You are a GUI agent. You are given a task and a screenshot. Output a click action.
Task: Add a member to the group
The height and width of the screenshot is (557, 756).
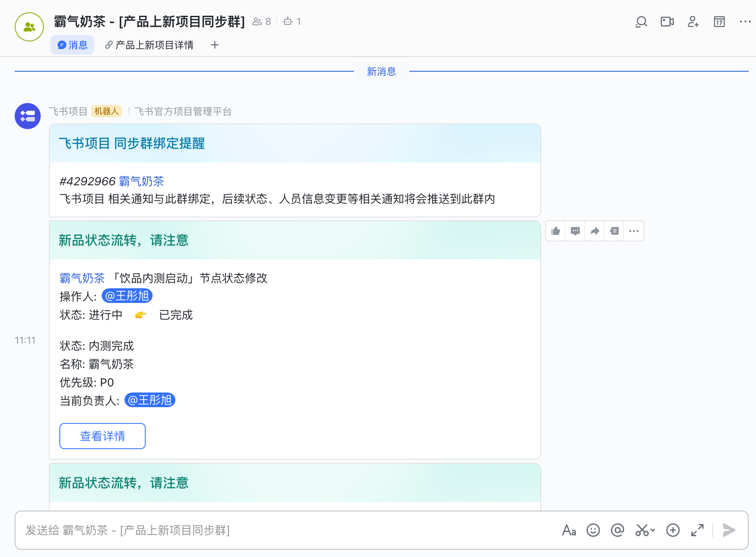click(693, 22)
